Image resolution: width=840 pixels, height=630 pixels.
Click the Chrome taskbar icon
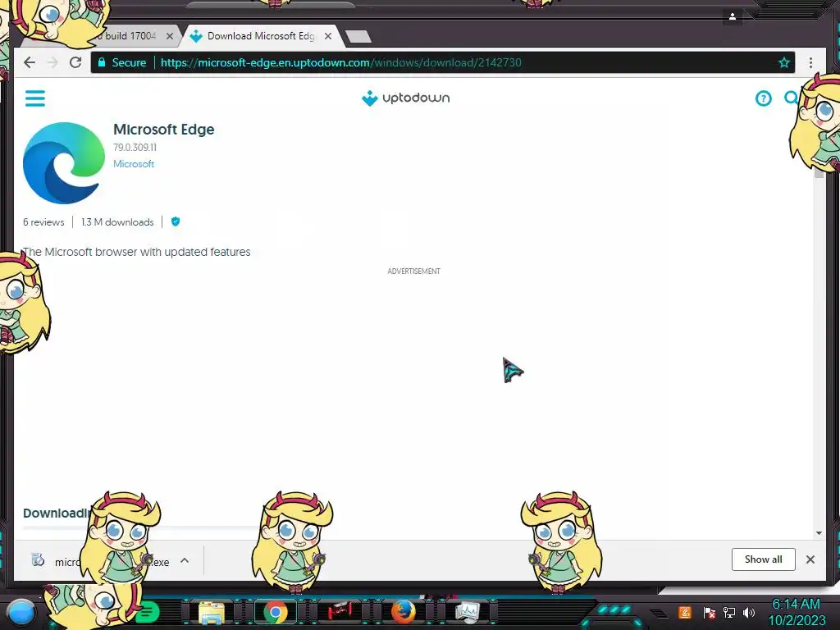coord(276,612)
